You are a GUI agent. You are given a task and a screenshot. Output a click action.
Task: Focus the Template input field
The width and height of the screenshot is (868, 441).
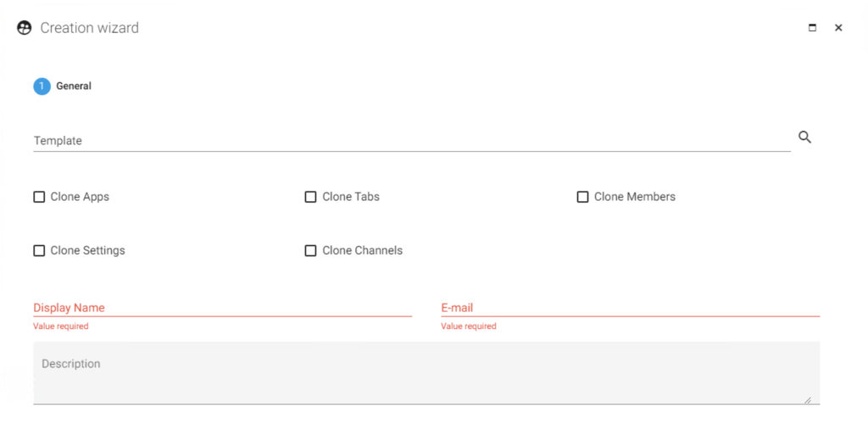pyautogui.click(x=412, y=141)
